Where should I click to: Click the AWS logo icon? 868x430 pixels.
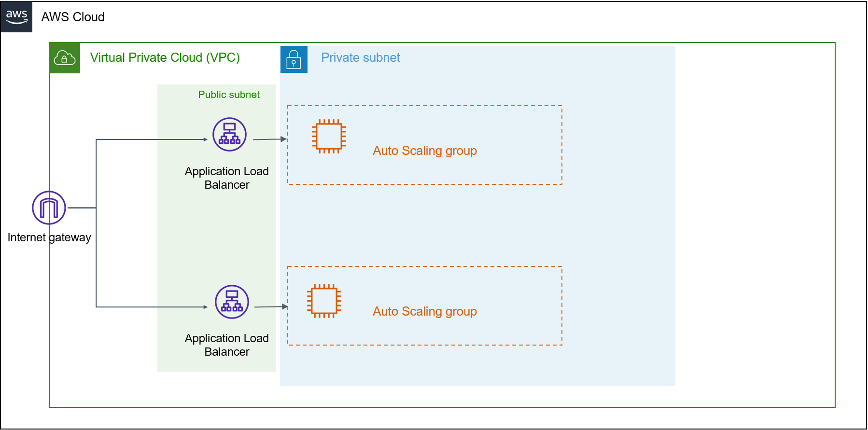point(16,16)
